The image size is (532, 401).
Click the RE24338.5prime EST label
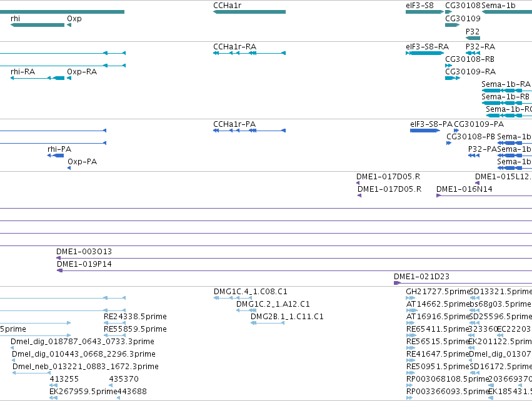[x=135, y=317]
